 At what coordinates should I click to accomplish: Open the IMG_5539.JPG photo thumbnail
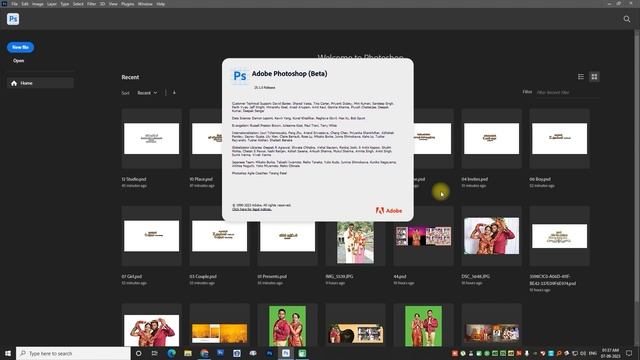(356, 242)
